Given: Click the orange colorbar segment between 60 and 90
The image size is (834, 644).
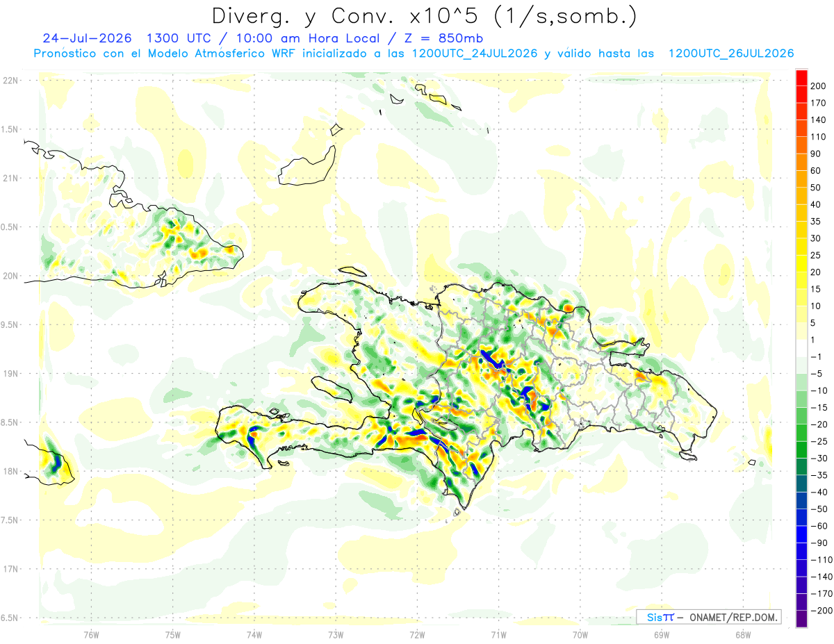Looking at the screenshot, I should pyautogui.click(x=801, y=162).
